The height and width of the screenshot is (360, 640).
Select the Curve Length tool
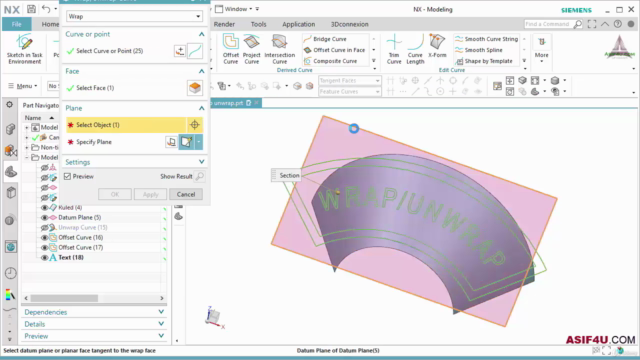(415, 49)
